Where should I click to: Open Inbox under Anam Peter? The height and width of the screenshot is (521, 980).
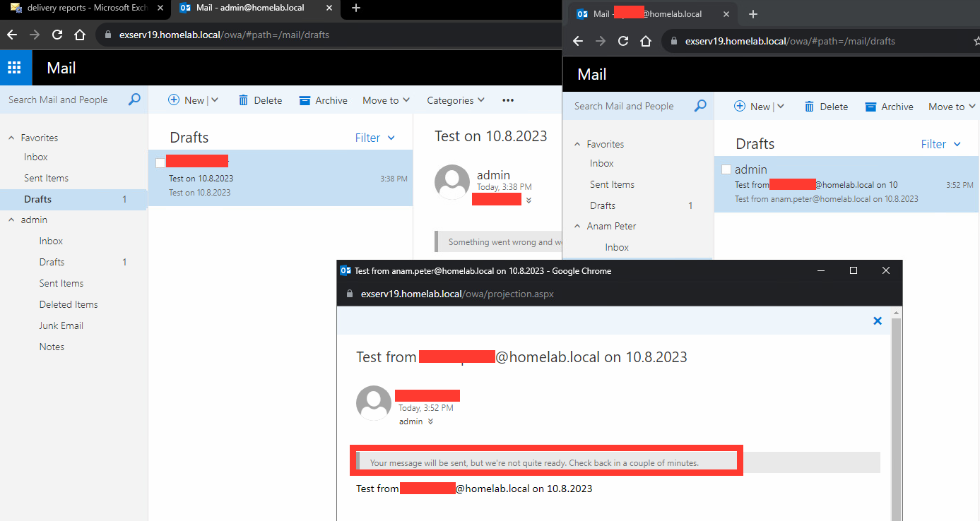pyautogui.click(x=617, y=247)
